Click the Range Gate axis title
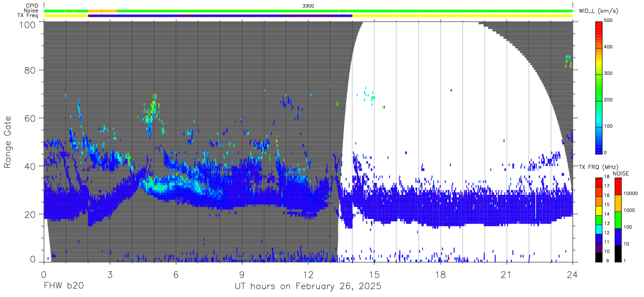The height and width of the screenshot is (297, 644). coord(8,142)
